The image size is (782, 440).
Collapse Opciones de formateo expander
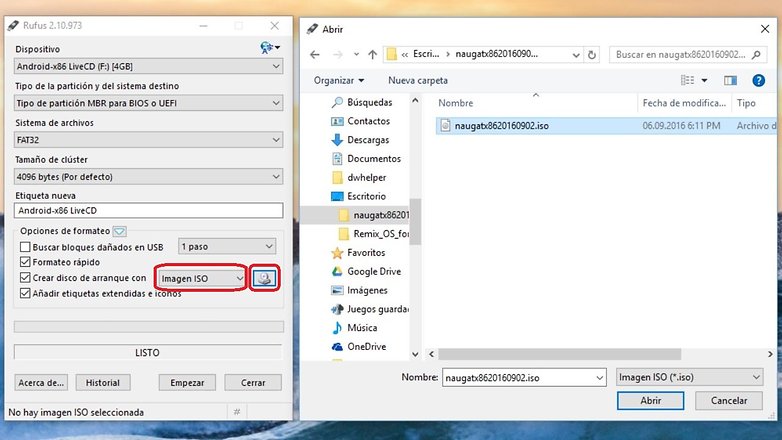120,231
